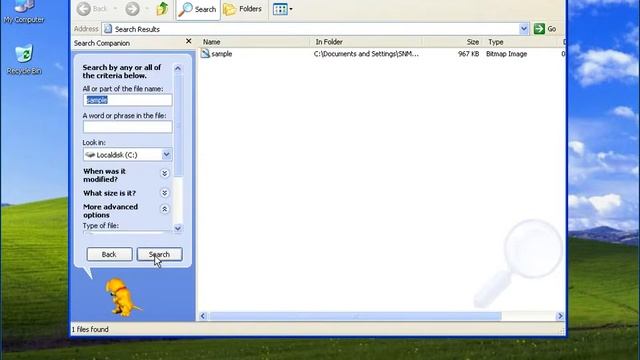640x360 pixels.
Task: Open My Computer desktop icon
Action: 24,11
